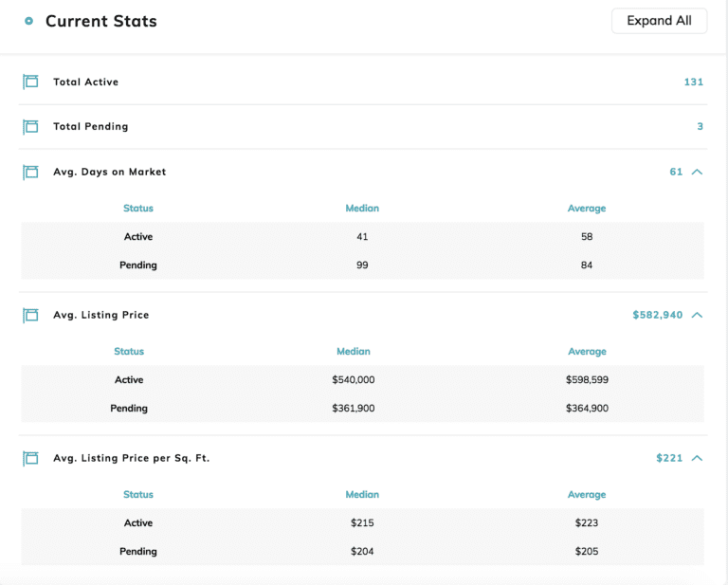Click Pending row in Days on Market table

362,265
